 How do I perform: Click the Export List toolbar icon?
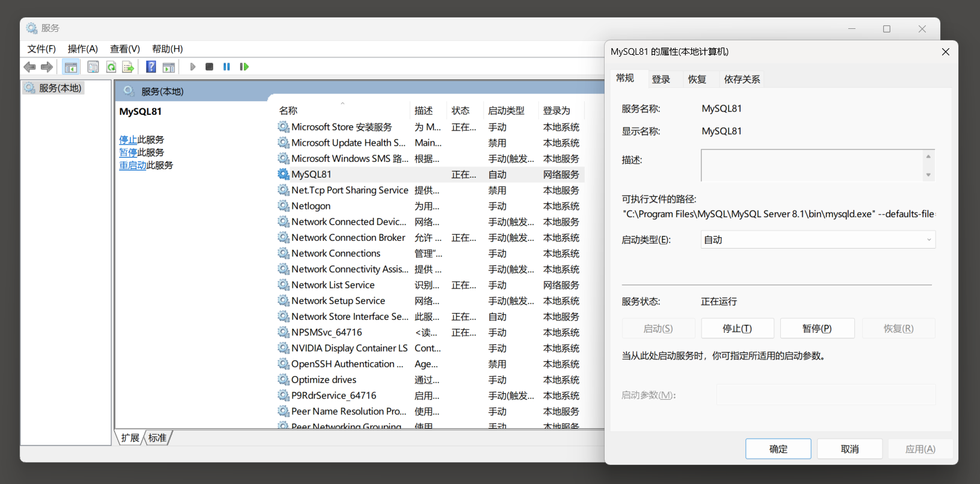pos(128,67)
